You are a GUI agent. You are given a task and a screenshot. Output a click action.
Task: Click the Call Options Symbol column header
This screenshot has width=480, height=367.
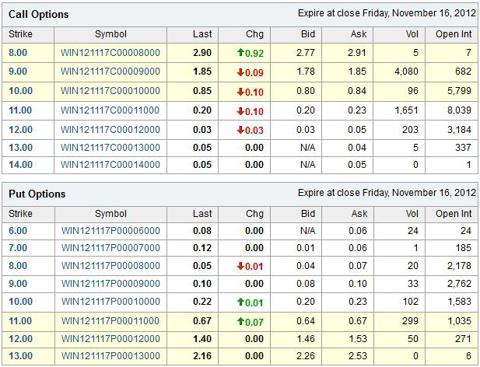point(111,34)
